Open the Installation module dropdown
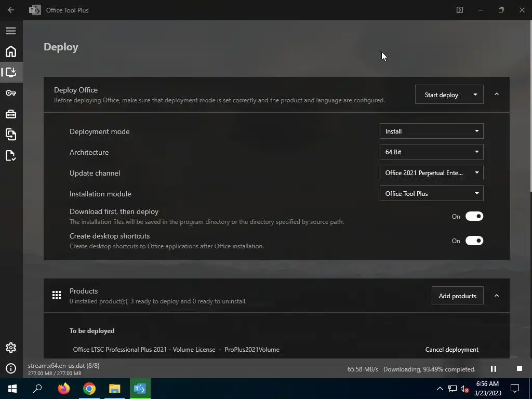Image resolution: width=532 pixels, height=399 pixels. pyautogui.click(x=432, y=193)
